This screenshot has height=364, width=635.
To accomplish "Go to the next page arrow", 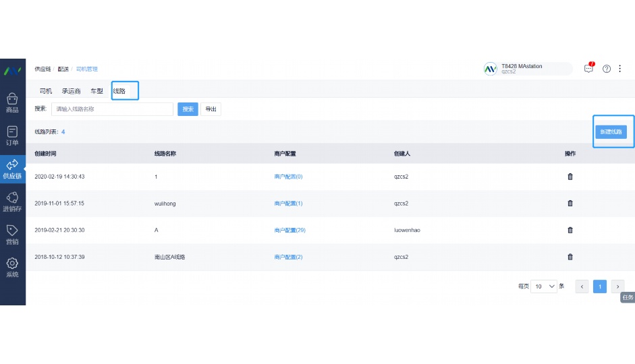I will pyautogui.click(x=617, y=286).
